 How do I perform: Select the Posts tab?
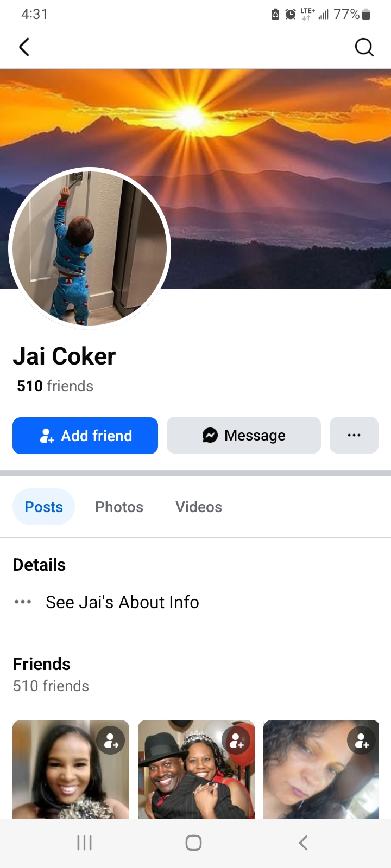[43, 507]
